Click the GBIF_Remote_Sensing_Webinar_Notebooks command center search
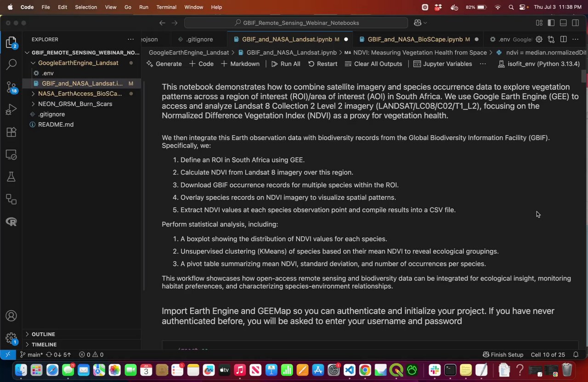Screen dimensions: 588x382 click(x=296, y=23)
